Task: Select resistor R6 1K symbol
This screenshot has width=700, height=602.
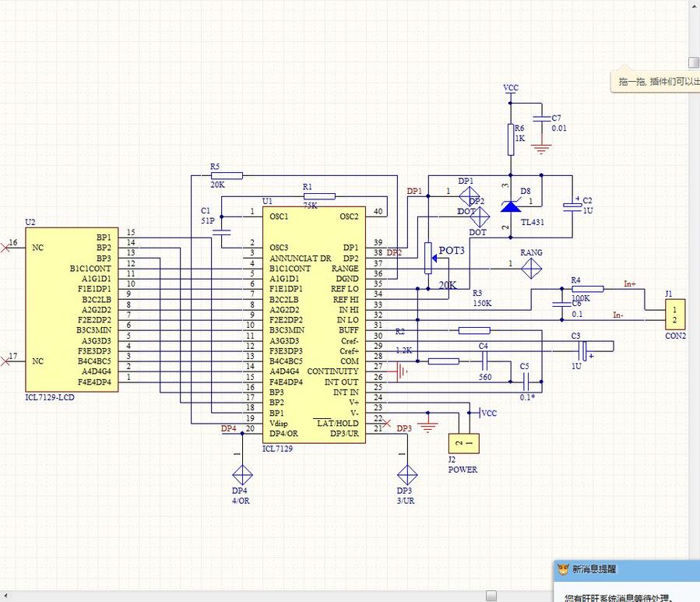Action: [511, 139]
